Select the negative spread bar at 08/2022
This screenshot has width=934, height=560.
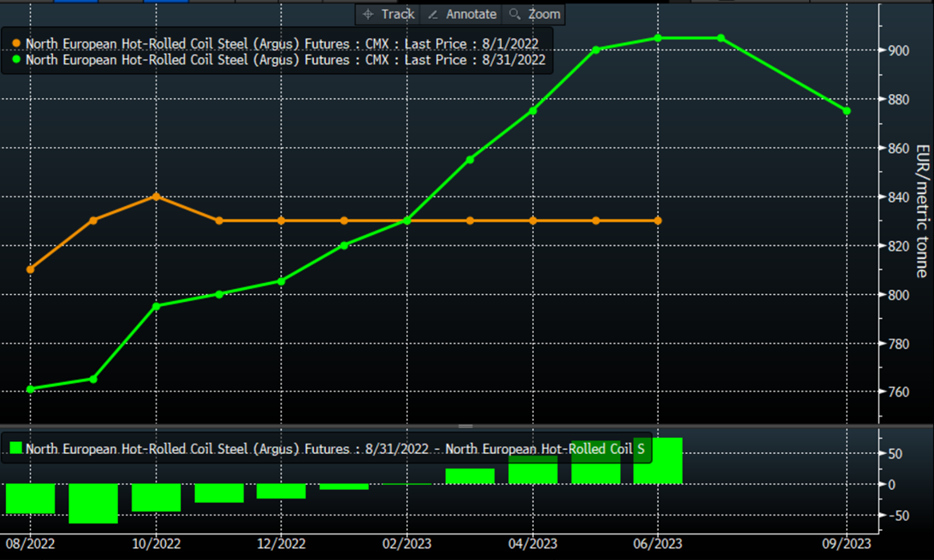(31, 498)
